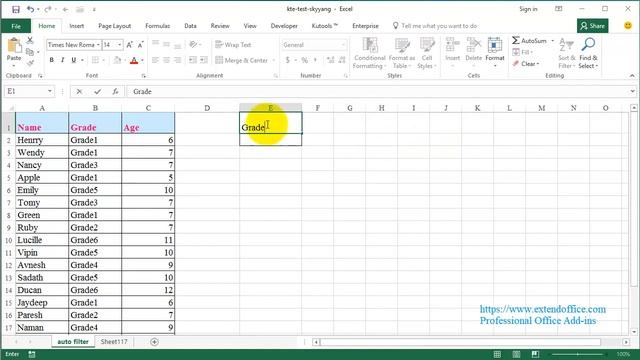Open the General number format dropdown
The height and width of the screenshot is (360, 640).
click(344, 45)
